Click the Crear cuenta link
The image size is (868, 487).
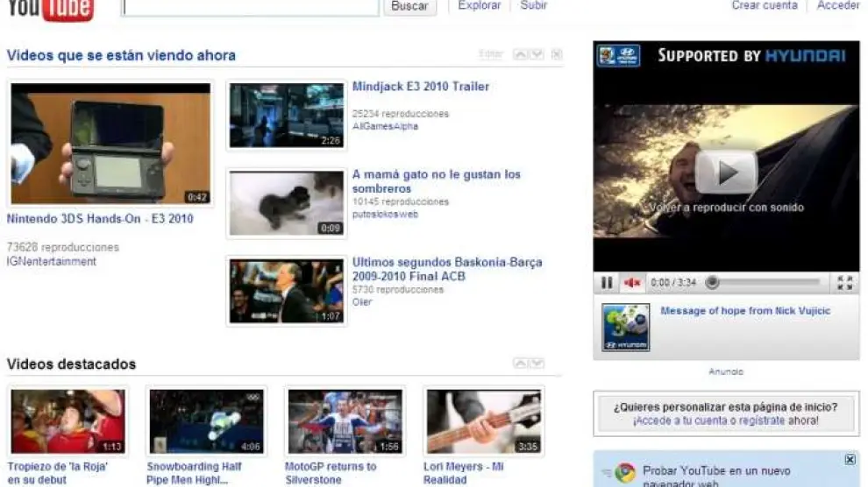click(765, 5)
